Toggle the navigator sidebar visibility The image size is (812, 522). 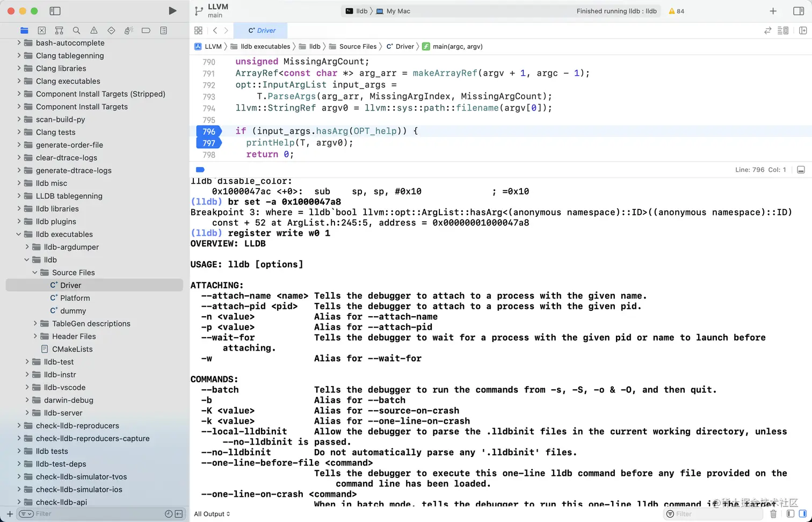[55, 11]
